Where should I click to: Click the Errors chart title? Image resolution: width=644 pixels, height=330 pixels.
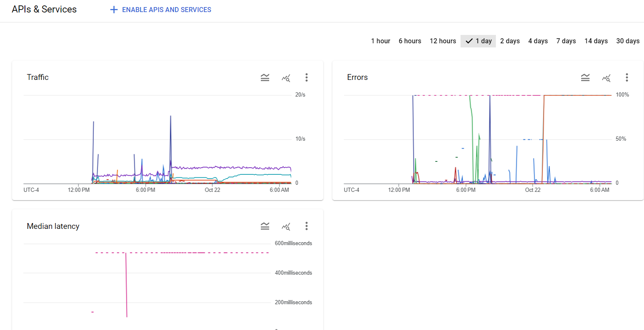[x=357, y=77]
